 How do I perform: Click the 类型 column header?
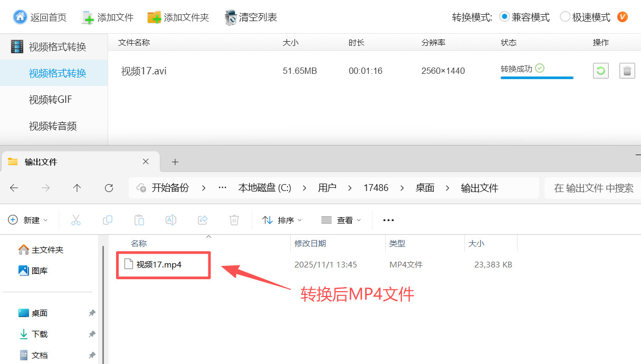click(397, 243)
